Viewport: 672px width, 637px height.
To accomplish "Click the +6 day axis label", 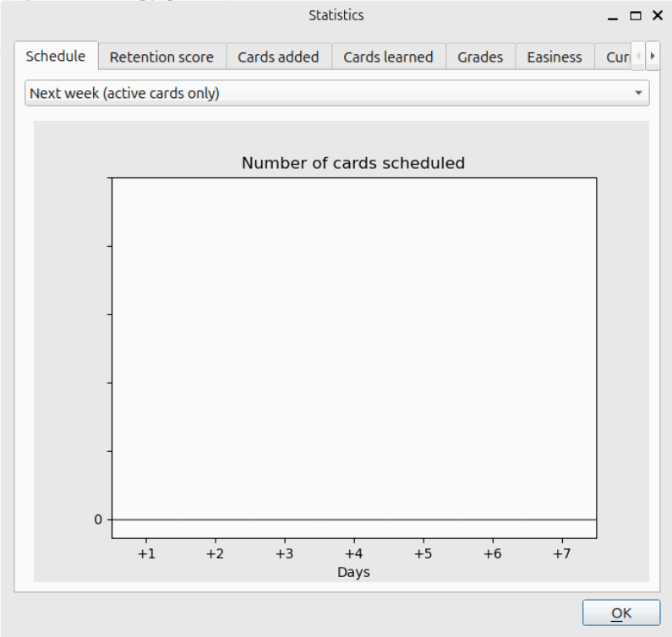I will pos(493,554).
